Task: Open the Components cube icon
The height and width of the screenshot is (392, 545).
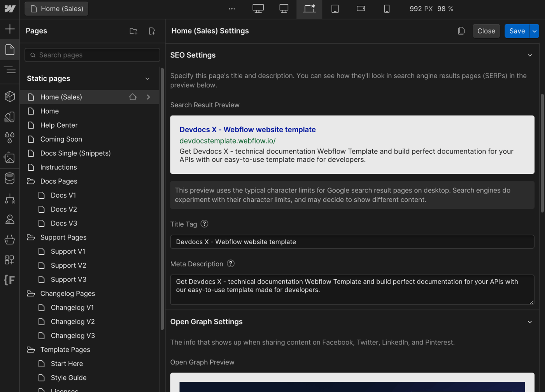Action: coord(10,96)
